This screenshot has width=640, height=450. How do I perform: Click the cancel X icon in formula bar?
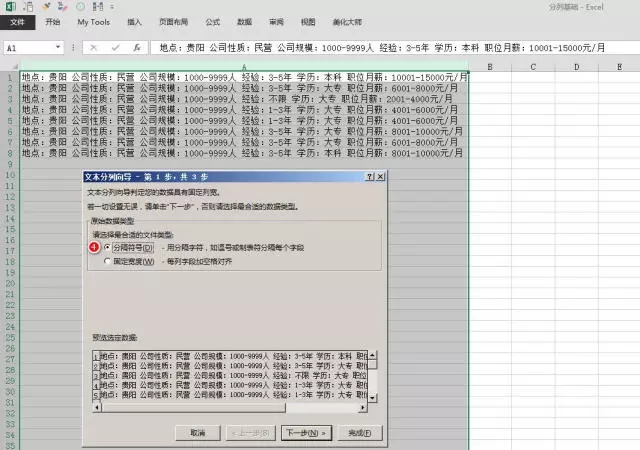tap(93, 48)
